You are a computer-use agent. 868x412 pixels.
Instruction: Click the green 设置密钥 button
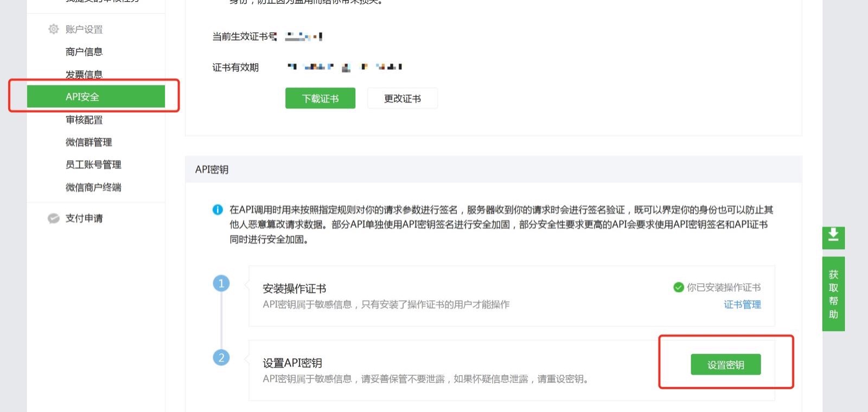(725, 365)
